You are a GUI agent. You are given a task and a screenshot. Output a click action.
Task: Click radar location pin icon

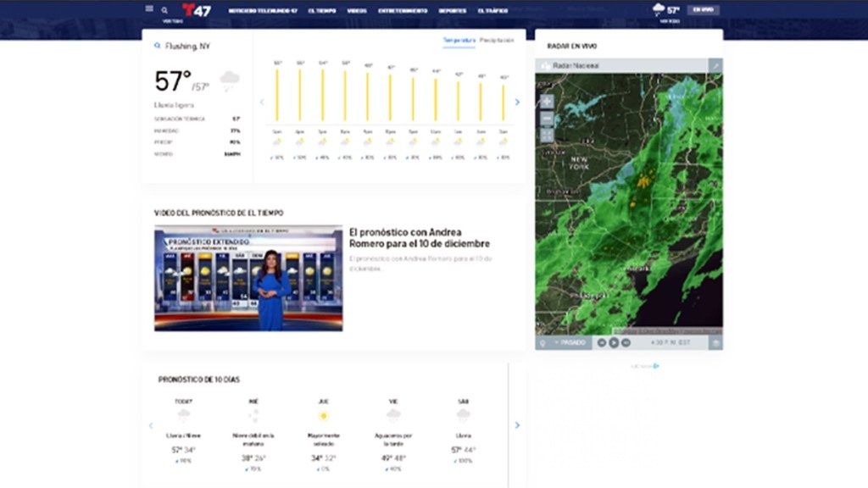(x=542, y=343)
